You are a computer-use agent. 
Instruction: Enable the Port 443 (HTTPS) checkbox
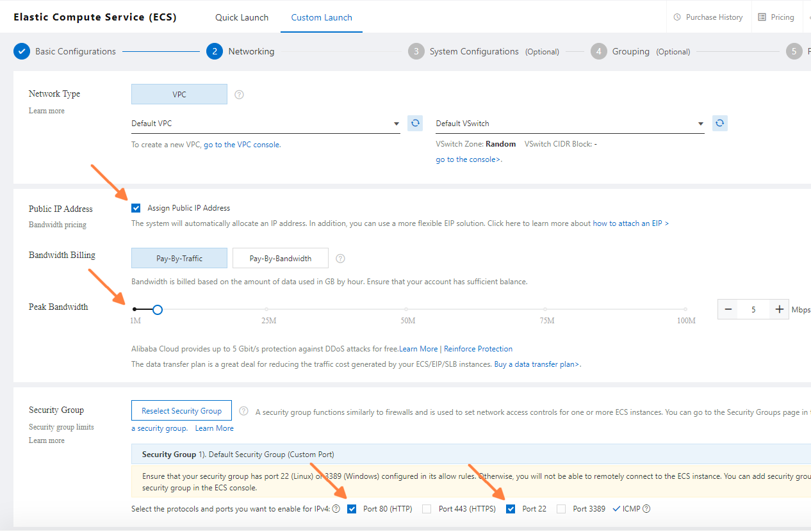[x=427, y=509]
